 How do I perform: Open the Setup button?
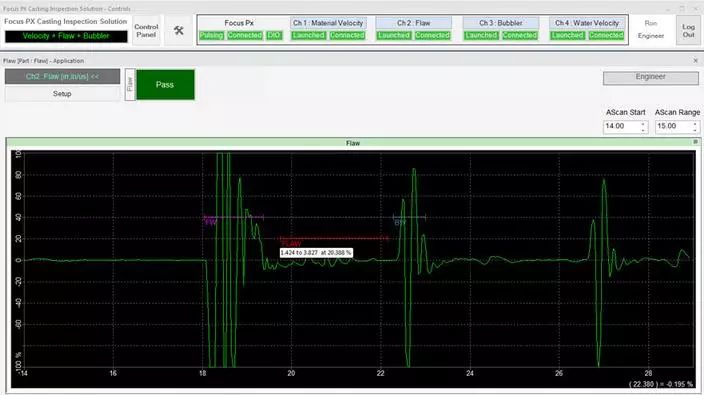point(62,94)
